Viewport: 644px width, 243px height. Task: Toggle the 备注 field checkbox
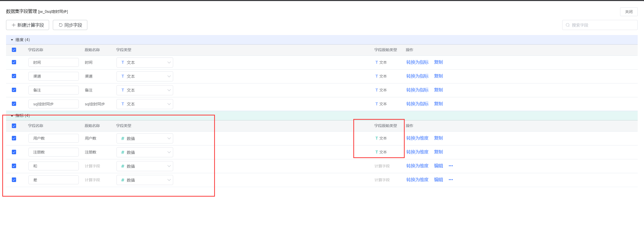14,90
